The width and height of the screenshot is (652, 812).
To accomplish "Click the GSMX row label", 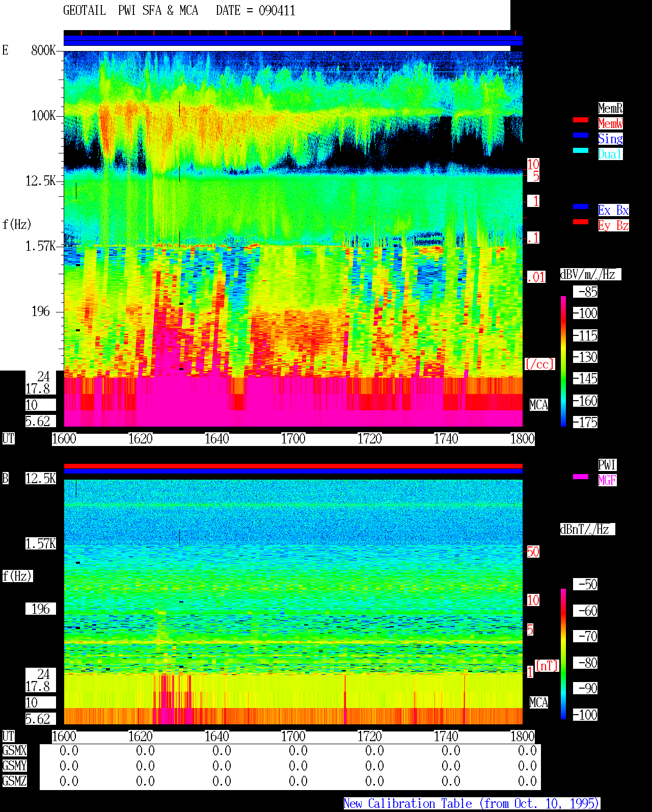I will 14,750.
